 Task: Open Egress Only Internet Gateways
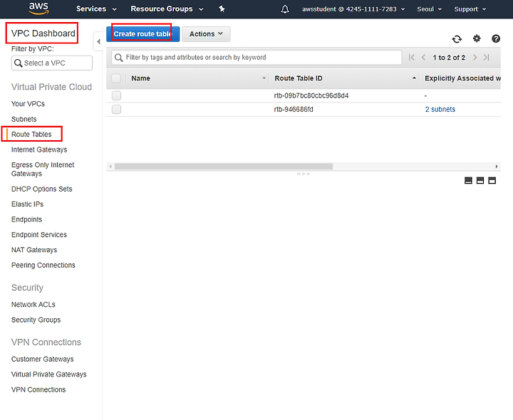click(43, 169)
